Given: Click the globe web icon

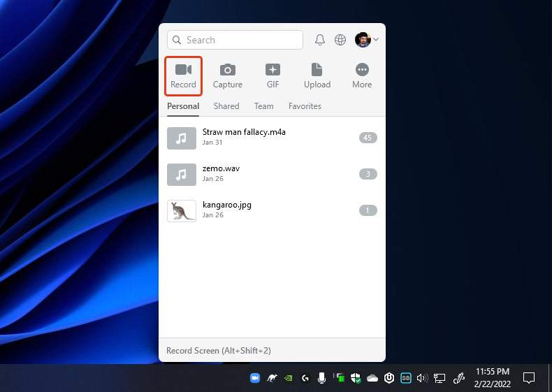Looking at the screenshot, I should [340, 40].
